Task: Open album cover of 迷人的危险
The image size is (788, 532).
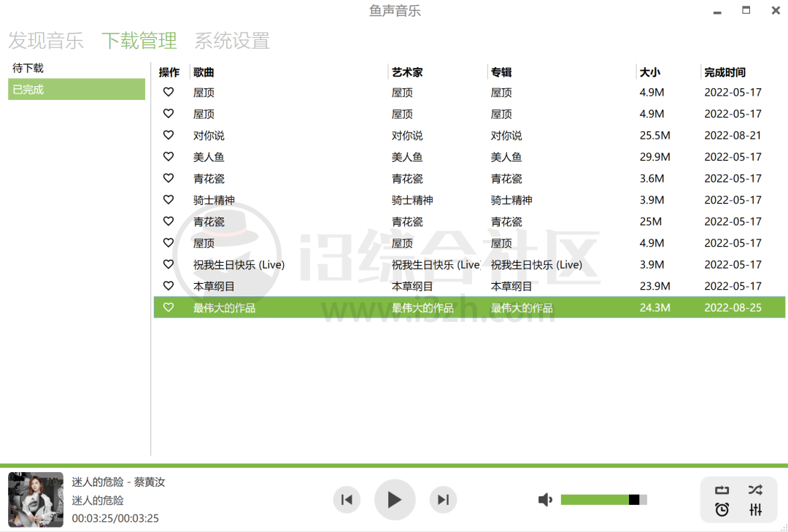Action: point(36,499)
